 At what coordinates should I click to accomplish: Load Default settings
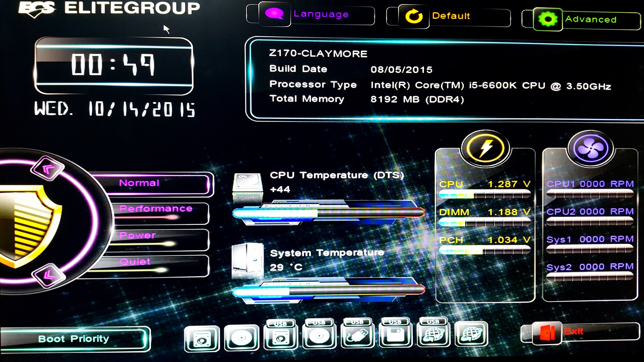[448, 17]
